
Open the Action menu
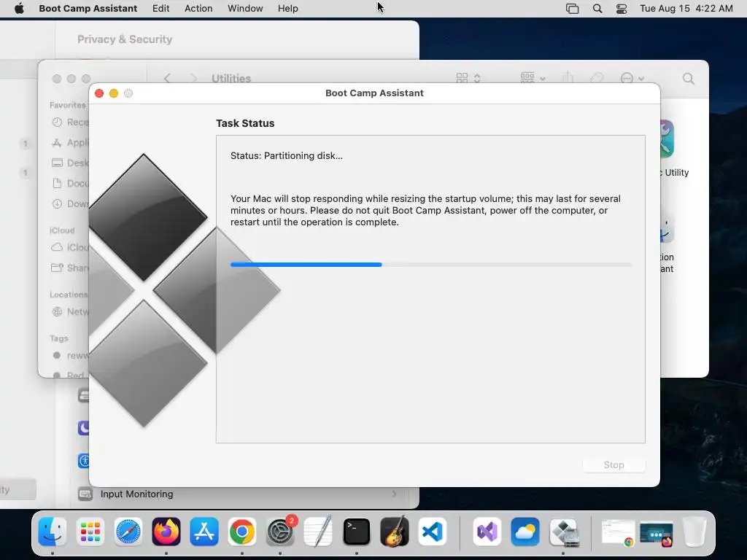coord(198,9)
